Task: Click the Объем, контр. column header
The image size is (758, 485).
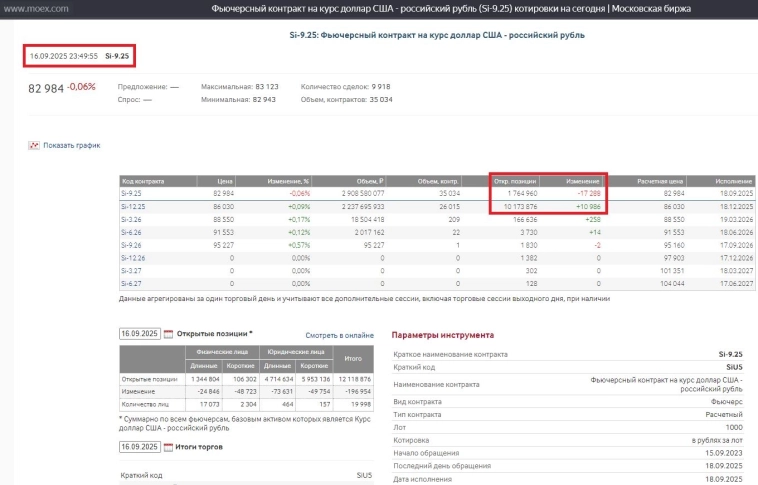Action: (438, 181)
